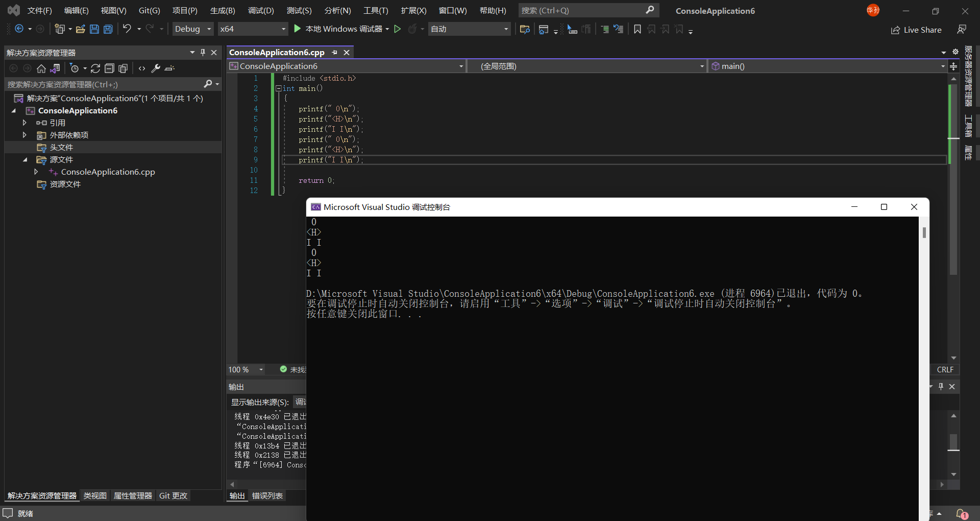Open the 调试(D) menu
980x521 pixels.
tap(261, 11)
